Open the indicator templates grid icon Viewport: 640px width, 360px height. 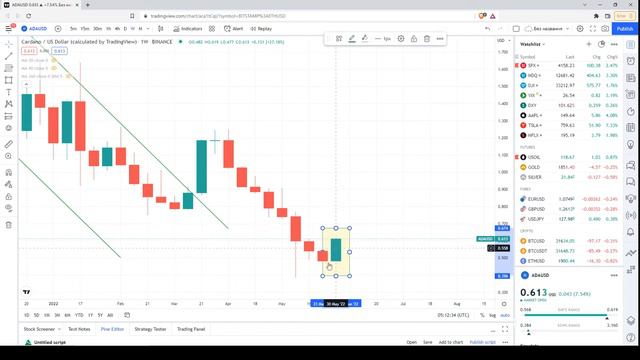point(212,29)
